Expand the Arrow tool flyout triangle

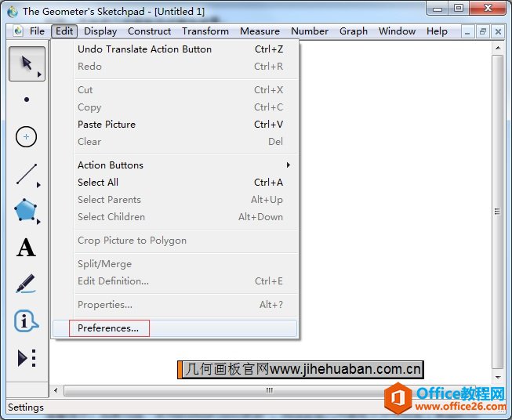[x=39, y=74]
